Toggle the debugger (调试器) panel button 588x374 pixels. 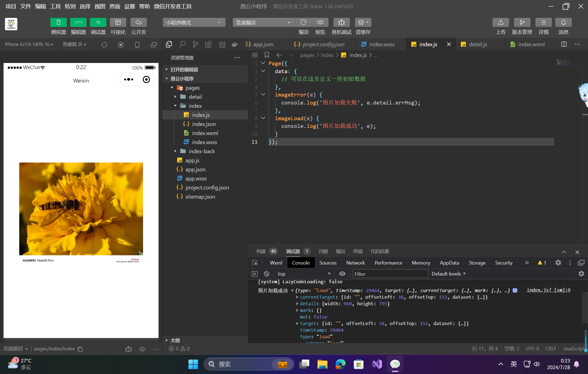(98, 23)
